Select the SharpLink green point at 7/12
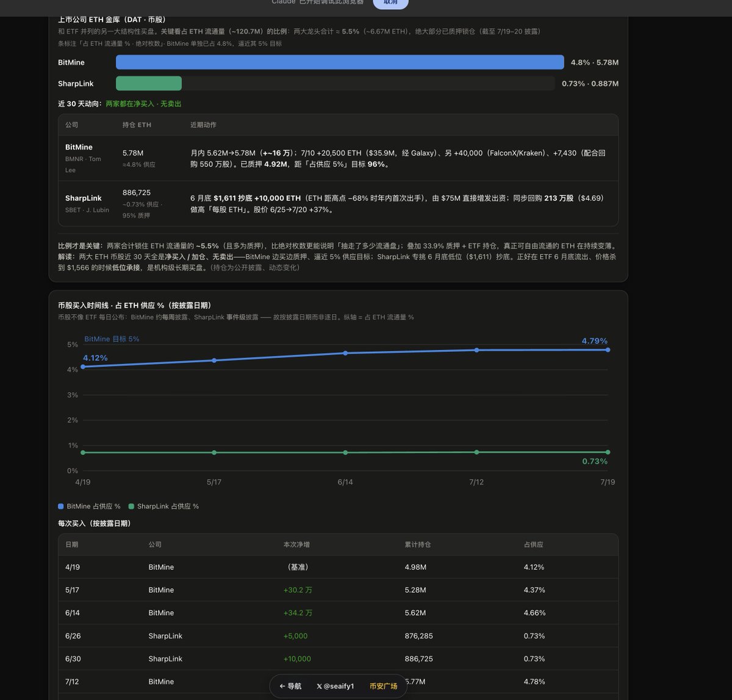Screen dimensions: 732x700 click(x=476, y=452)
